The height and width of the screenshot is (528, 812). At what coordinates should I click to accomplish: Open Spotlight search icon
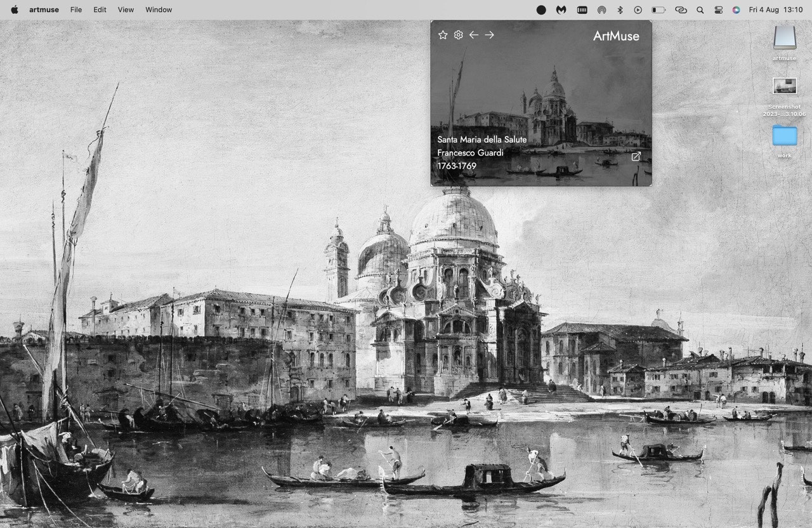tap(700, 10)
